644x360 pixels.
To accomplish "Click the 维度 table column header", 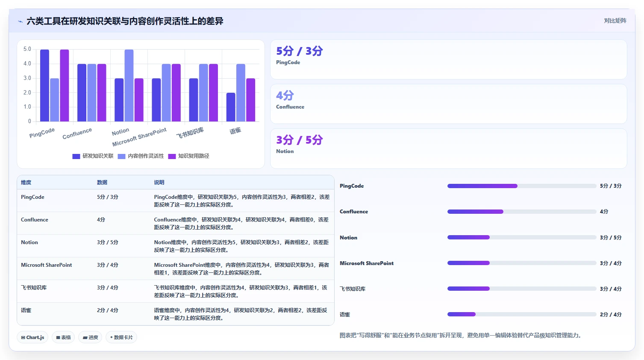I will click(x=26, y=183).
